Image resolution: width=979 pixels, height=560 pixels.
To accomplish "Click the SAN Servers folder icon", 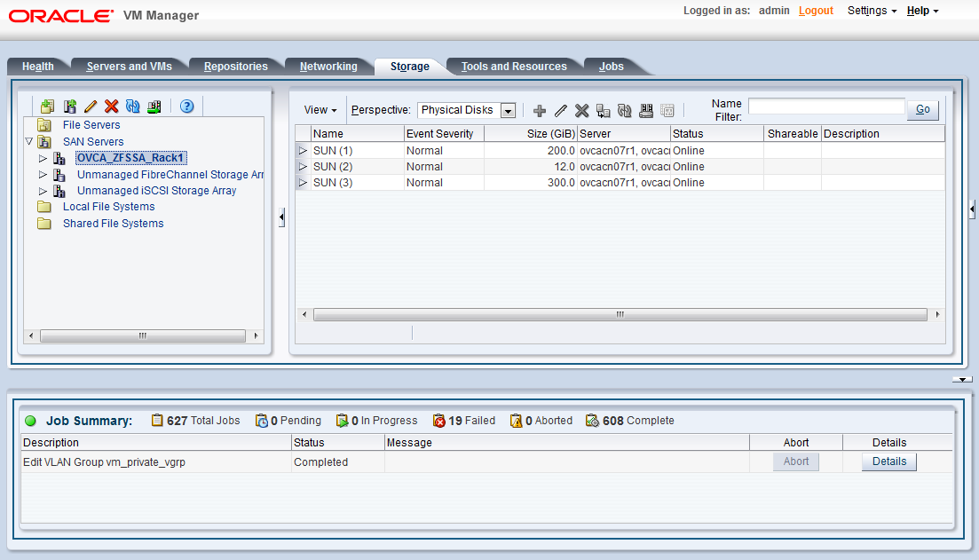I will pos(44,142).
